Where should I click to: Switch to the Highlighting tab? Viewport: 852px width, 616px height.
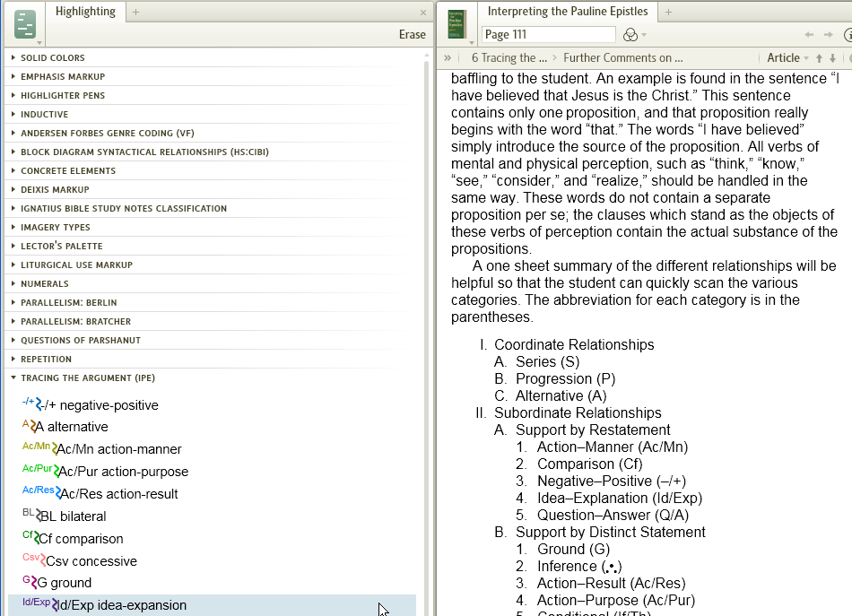pyautogui.click(x=85, y=12)
